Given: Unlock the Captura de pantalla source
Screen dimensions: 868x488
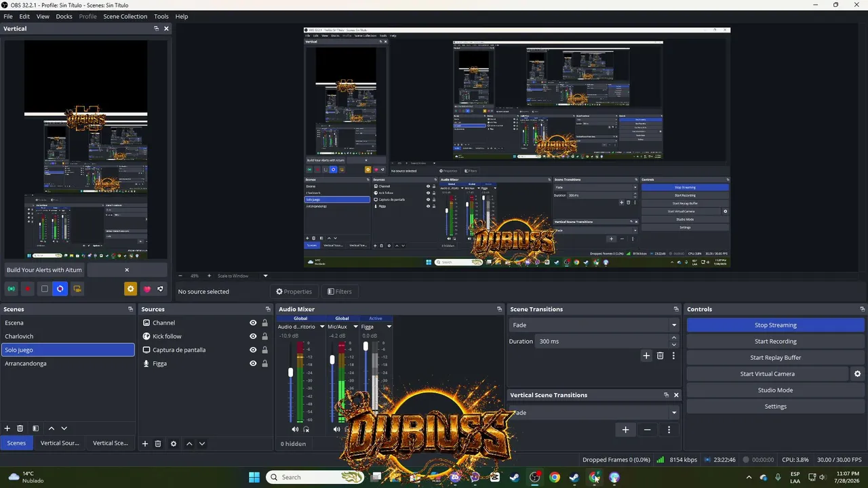Looking at the screenshot, I should (265, 350).
